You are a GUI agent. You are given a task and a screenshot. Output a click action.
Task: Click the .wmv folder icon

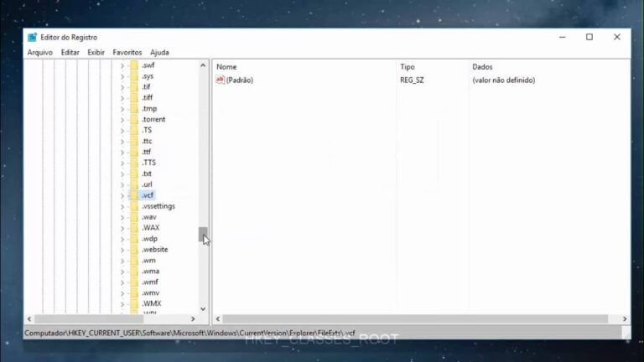[134, 293]
